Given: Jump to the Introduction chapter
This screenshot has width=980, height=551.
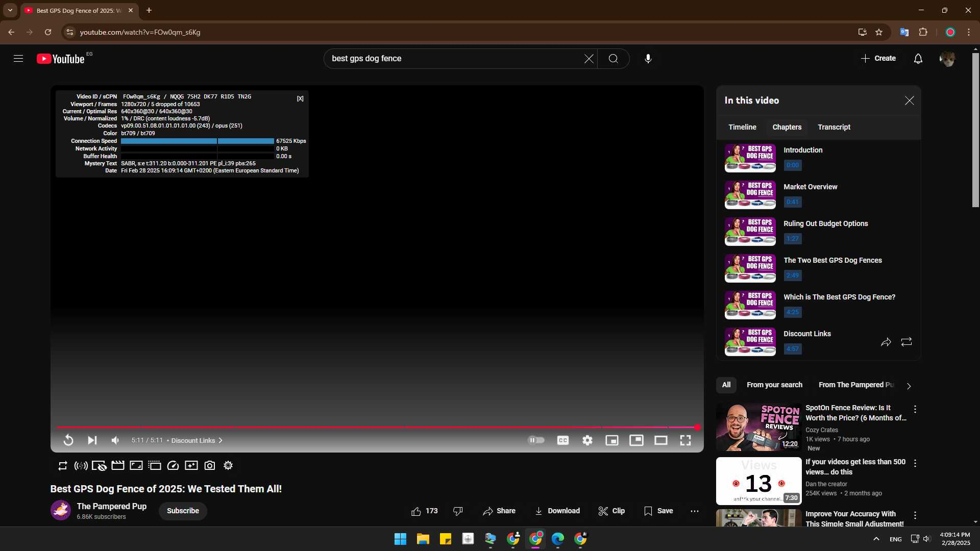Looking at the screenshot, I should point(819,158).
